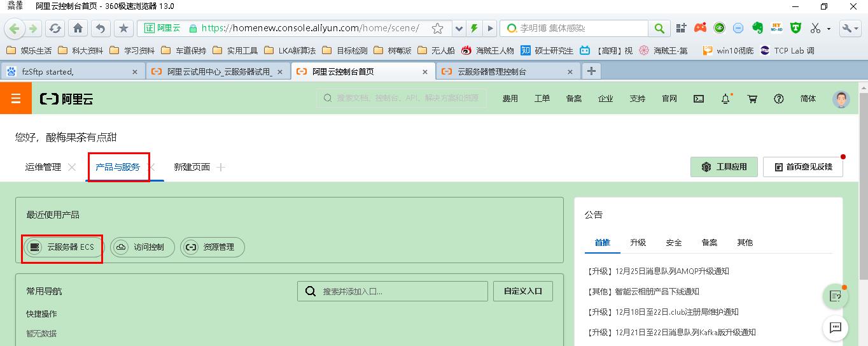The image size is (868, 346).
Task: Open 访问控制 from recent products
Action: coord(143,247)
